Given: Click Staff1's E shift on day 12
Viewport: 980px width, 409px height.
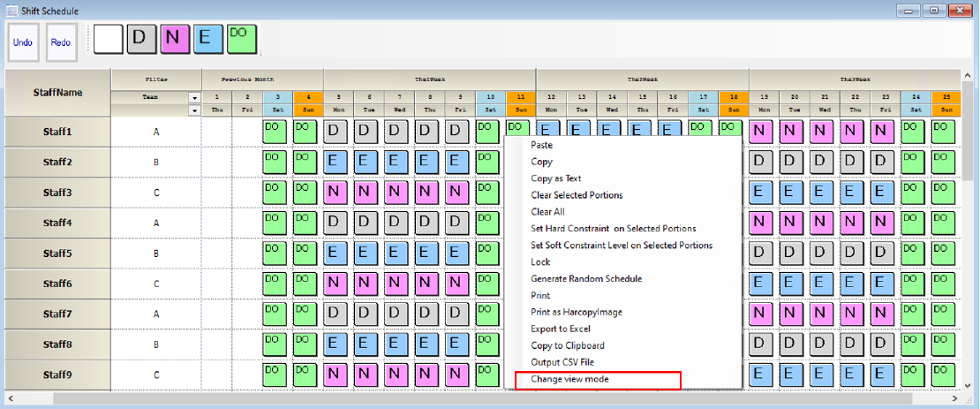Looking at the screenshot, I should click(x=549, y=129).
